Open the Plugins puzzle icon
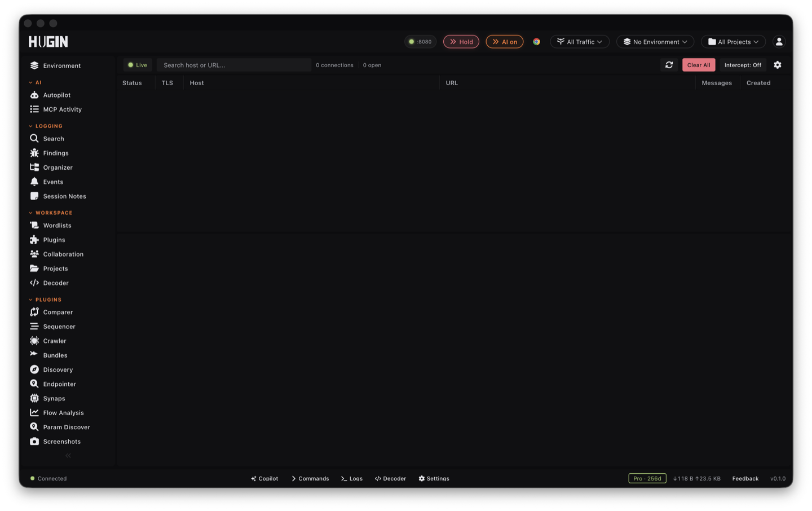812x511 pixels. pyautogui.click(x=34, y=240)
